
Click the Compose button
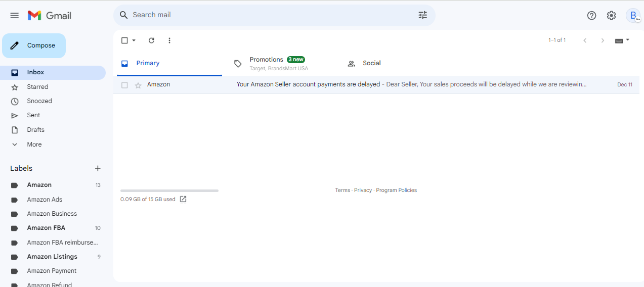pyautogui.click(x=34, y=45)
